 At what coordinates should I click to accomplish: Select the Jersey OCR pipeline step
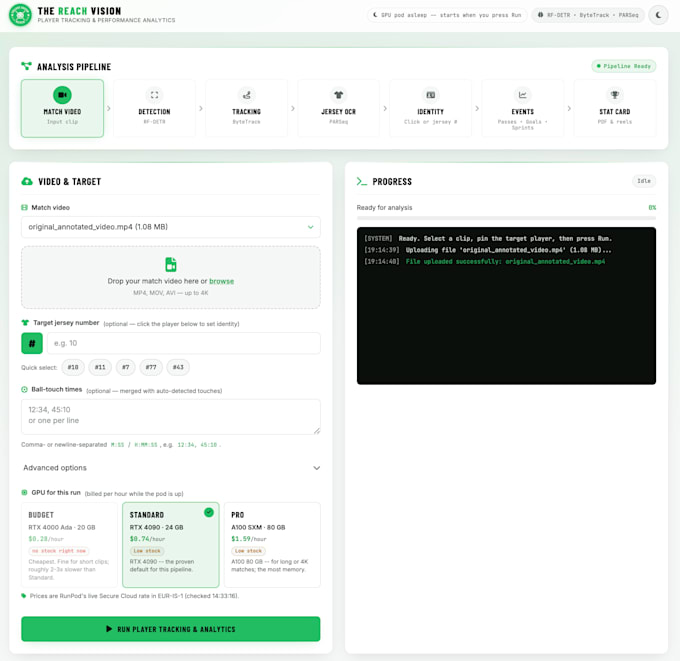click(338, 108)
